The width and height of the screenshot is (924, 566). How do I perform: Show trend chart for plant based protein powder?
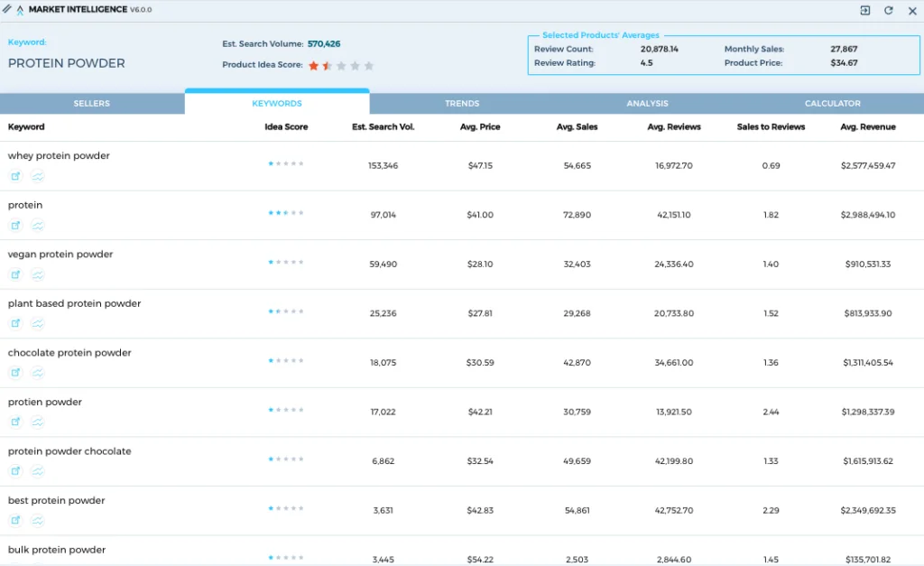point(37,323)
